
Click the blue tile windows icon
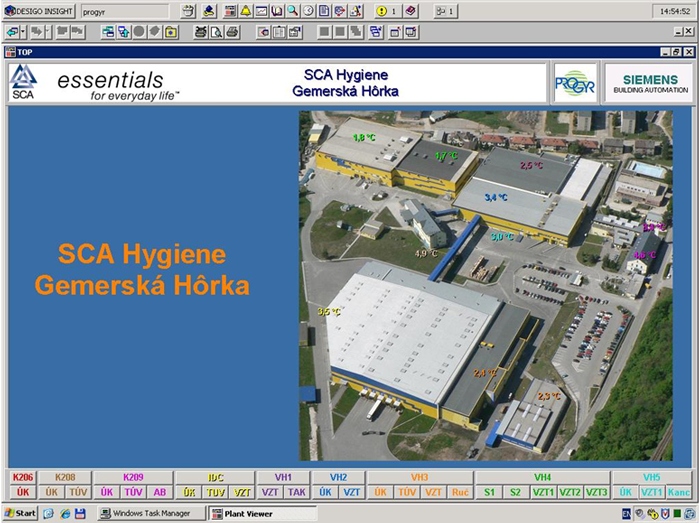pos(376,32)
